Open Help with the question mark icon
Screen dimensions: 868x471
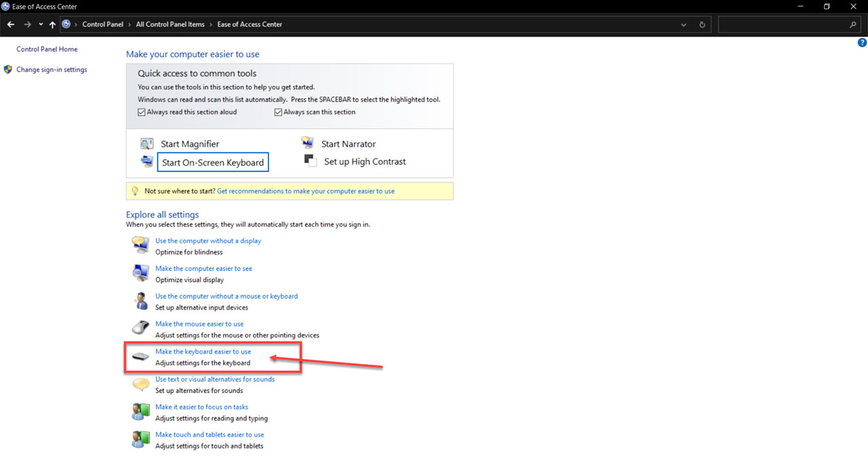tap(862, 43)
